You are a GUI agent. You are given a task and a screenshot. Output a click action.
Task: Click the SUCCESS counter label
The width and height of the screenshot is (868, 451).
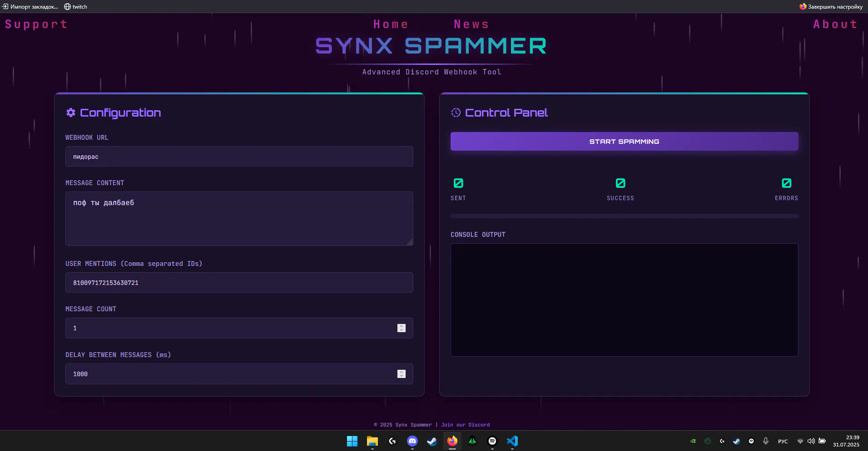tap(620, 198)
